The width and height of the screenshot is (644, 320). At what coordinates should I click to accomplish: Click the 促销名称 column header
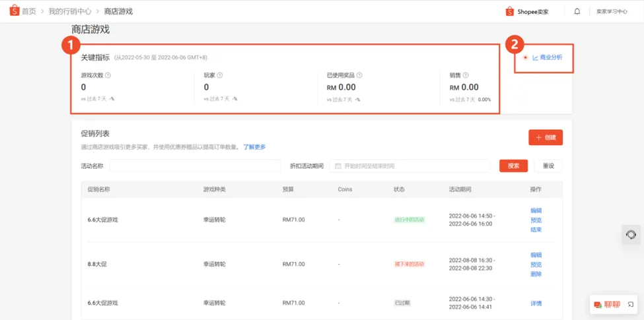pyautogui.click(x=98, y=189)
